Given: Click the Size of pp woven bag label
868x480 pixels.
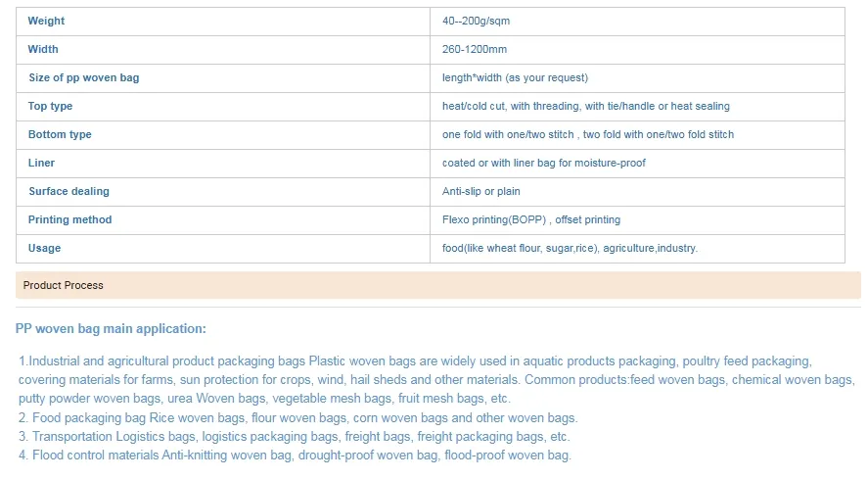Looking at the screenshot, I should [x=83, y=77].
